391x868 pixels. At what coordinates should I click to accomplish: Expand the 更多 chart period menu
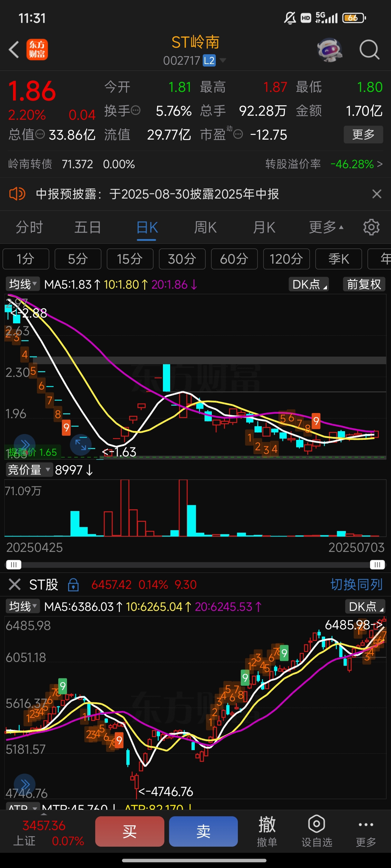326,227
